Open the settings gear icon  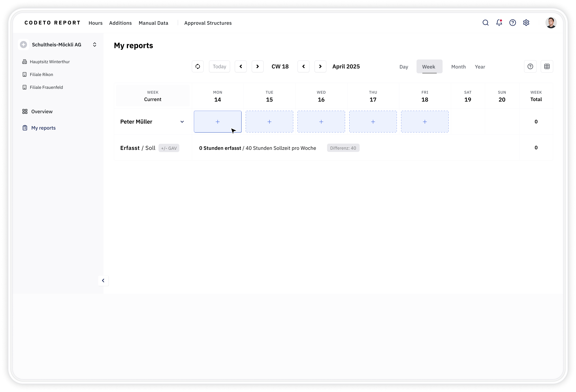526,23
